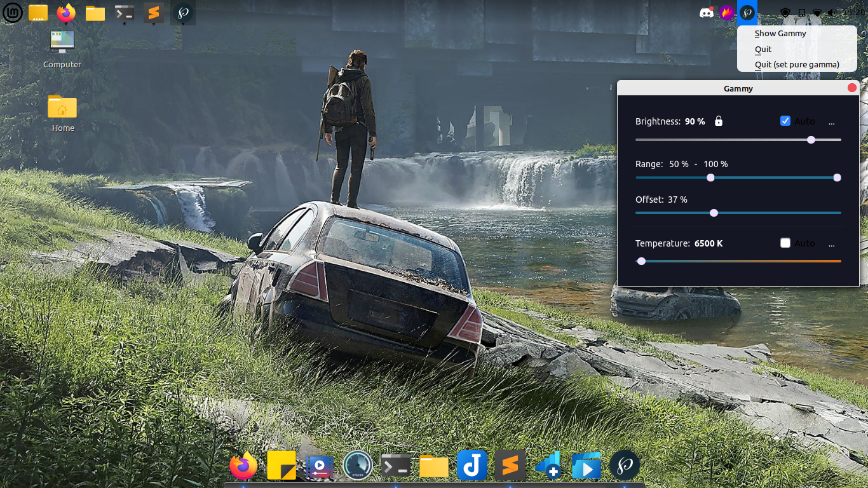Select the Computer desktop icon
Screen dimensions: 868x488
point(62,49)
